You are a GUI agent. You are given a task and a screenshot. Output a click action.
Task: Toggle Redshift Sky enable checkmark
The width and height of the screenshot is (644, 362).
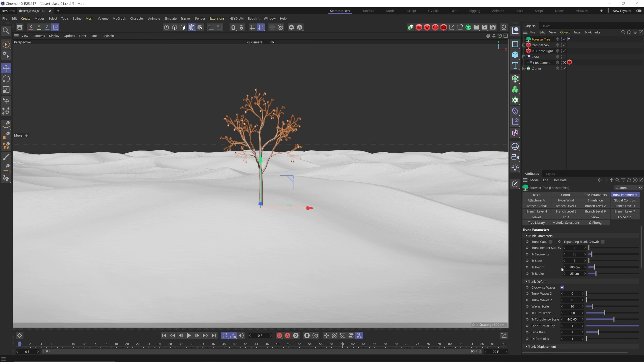pyautogui.click(x=564, y=45)
